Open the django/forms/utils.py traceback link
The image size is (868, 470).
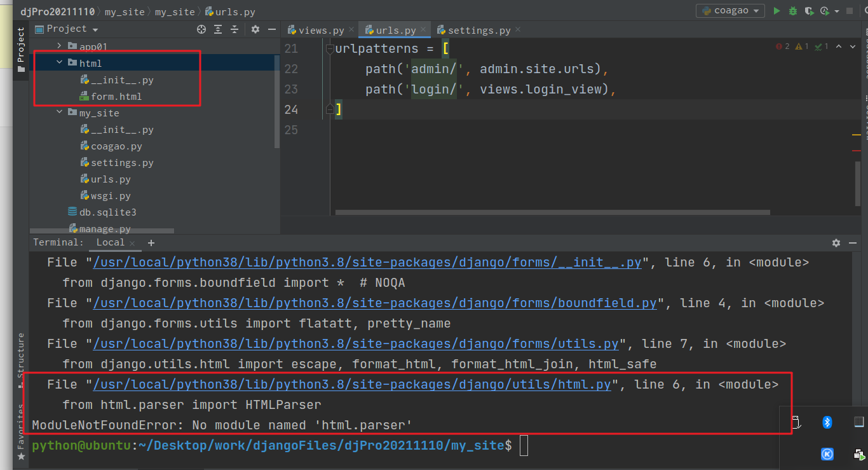click(356, 343)
